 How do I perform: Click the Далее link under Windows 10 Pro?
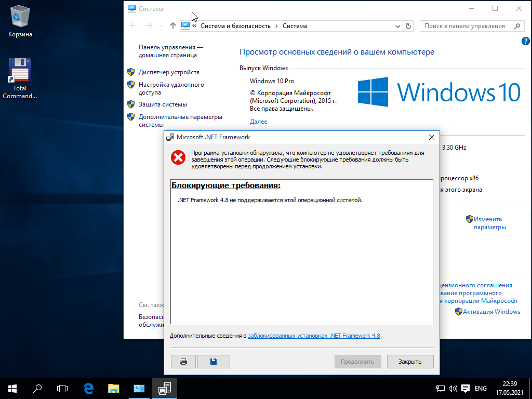tap(259, 122)
